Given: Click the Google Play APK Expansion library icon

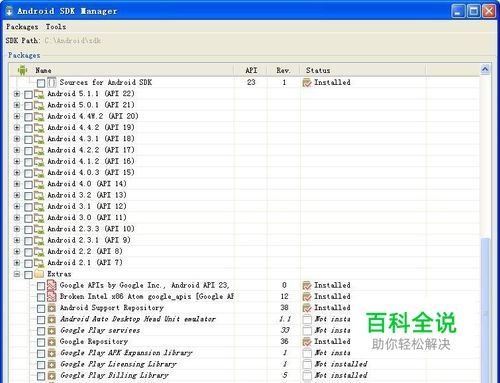Looking at the screenshot, I should (52, 353).
